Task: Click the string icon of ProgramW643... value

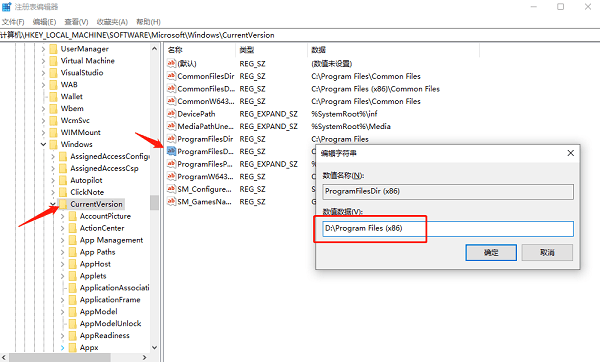Action: (171, 176)
